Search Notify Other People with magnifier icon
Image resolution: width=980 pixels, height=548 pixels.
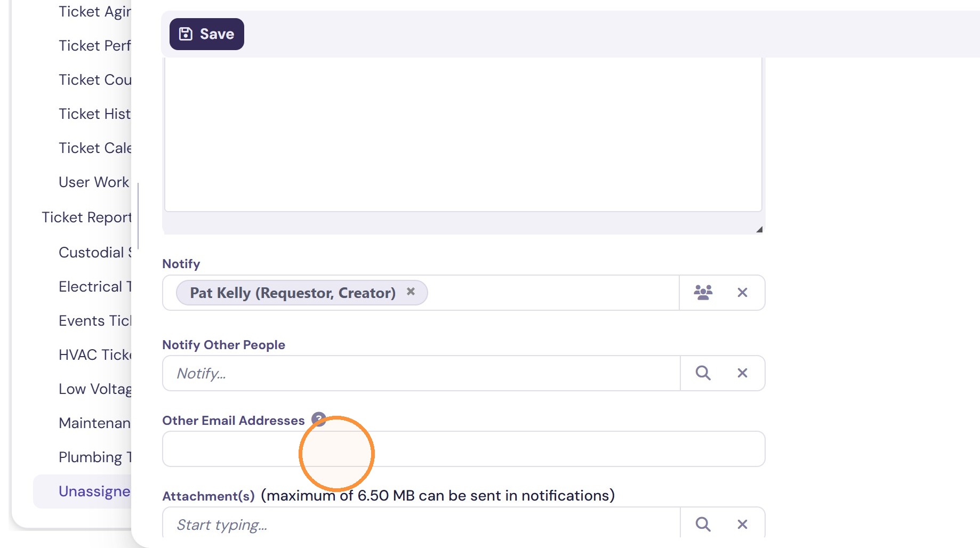coord(703,373)
